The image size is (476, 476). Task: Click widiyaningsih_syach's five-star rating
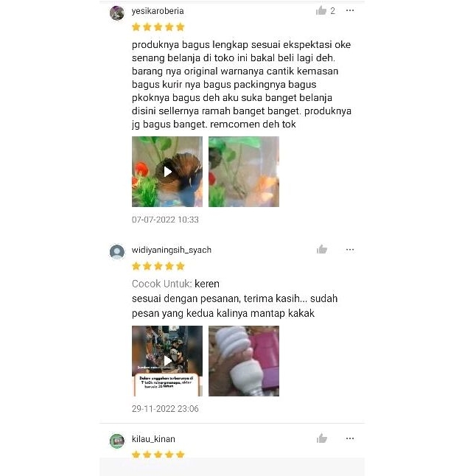click(x=158, y=266)
